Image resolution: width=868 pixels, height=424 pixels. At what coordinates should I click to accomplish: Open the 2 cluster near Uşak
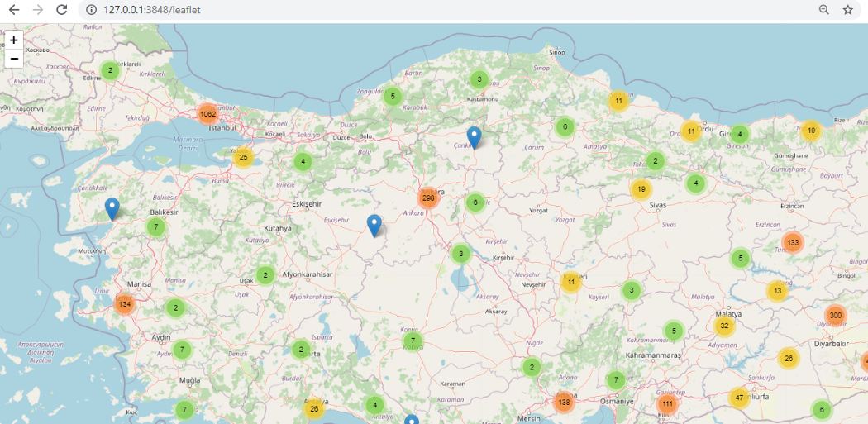click(x=265, y=275)
